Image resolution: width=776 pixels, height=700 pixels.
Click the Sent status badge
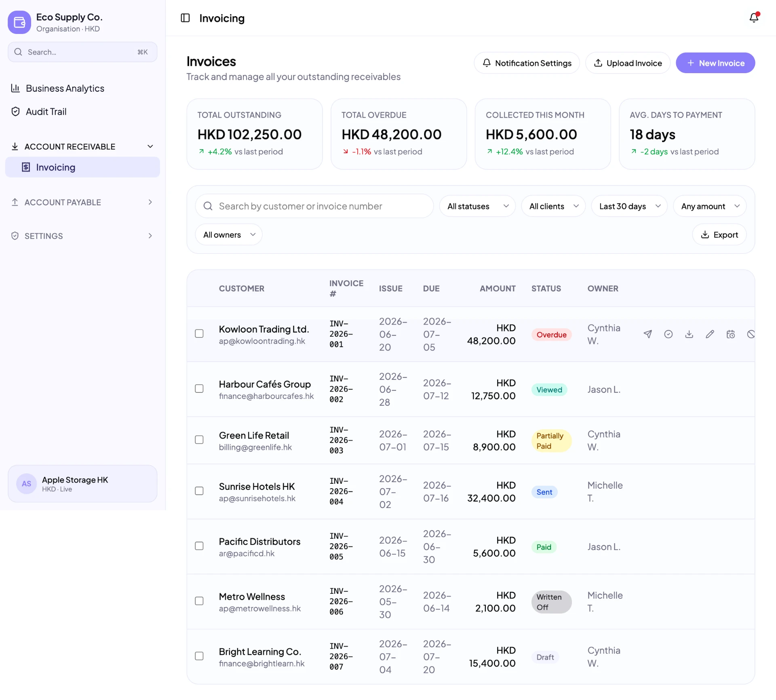click(x=544, y=492)
